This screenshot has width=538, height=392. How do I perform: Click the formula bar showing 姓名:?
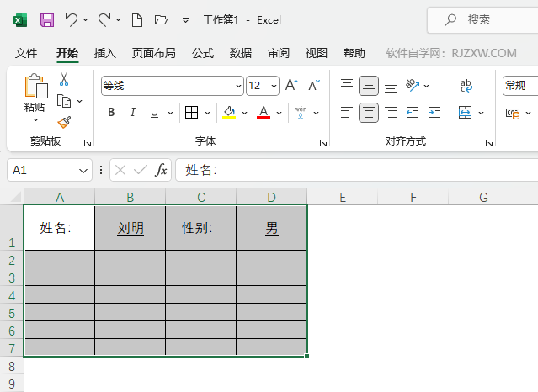tap(356, 170)
